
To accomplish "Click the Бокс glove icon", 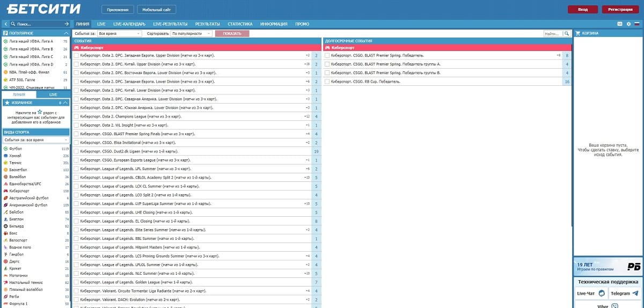I will 6,233.
